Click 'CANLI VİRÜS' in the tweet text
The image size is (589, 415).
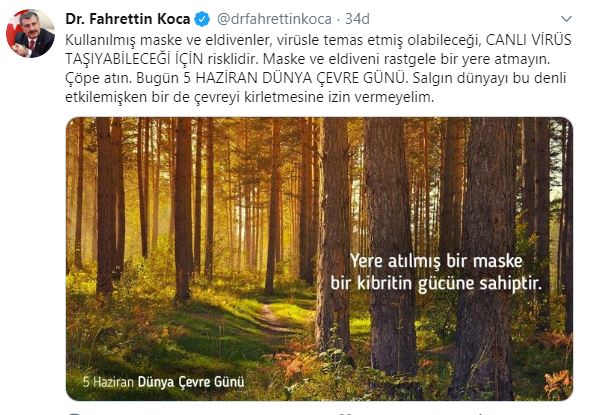[x=529, y=40]
